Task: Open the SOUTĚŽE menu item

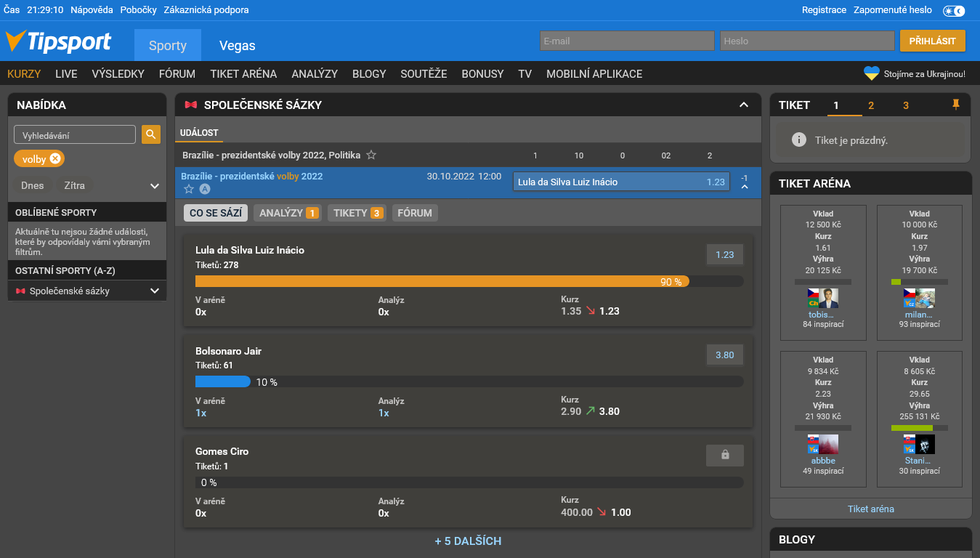Action: 424,73
